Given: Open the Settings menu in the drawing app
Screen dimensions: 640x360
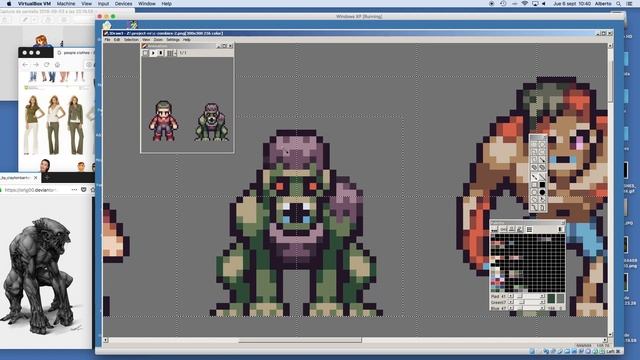Looking at the screenshot, I should [x=173, y=40].
